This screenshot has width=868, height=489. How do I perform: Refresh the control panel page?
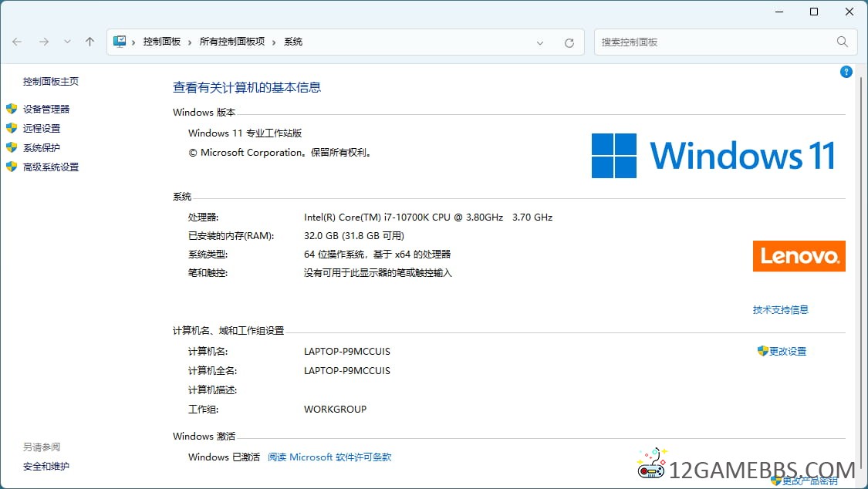tap(569, 43)
